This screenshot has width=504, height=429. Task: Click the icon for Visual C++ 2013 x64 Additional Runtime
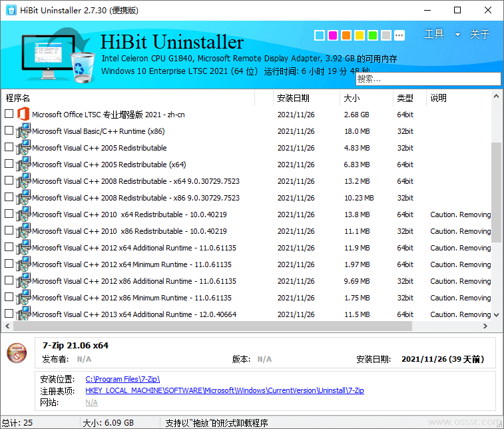click(23, 314)
